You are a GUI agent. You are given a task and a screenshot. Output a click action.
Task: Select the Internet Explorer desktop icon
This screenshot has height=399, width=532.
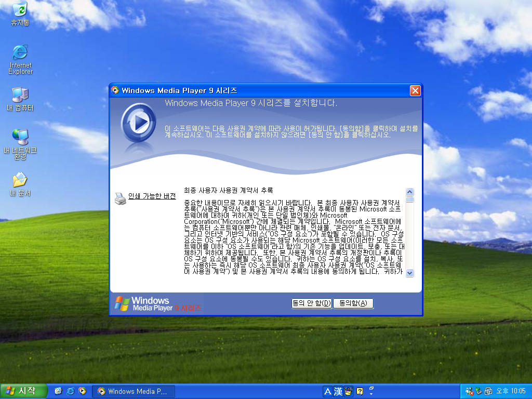[x=20, y=59]
